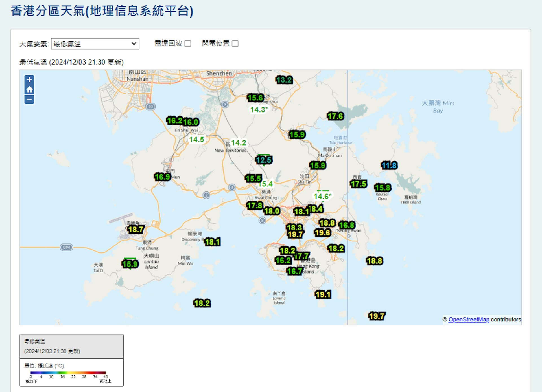Select the 15.9 marker on Lantau Island
542x392 pixels.
[130, 264]
